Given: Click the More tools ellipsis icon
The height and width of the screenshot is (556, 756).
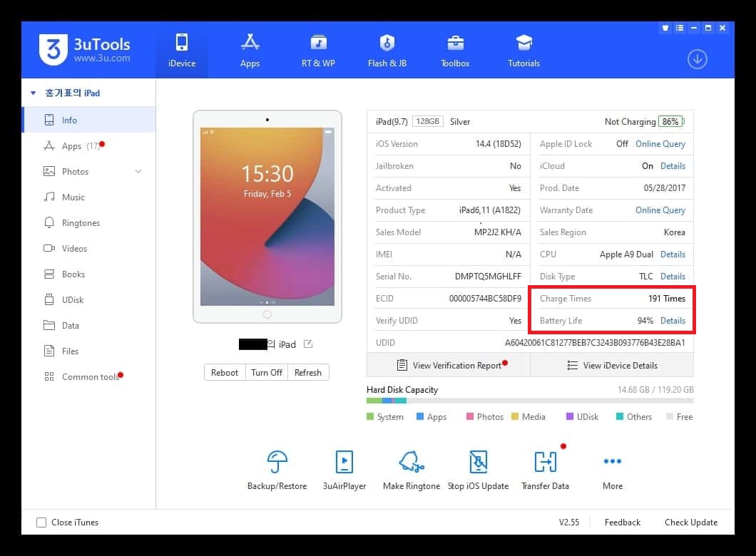Looking at the screenshot, I should point(612,462).
